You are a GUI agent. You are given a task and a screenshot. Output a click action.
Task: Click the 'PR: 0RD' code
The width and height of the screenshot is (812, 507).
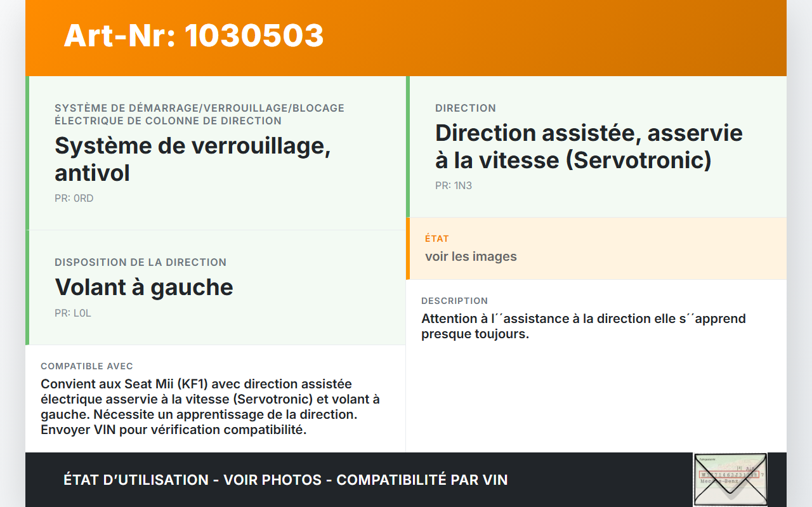74,199
